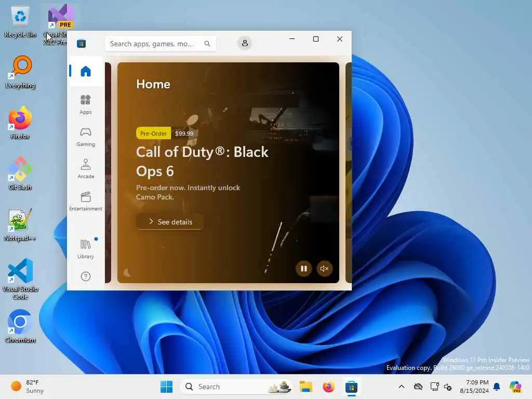This screenshot has height=399, width=532.
Task: Expand the hidden system tray icons chevron
Action: click(402, 387)
